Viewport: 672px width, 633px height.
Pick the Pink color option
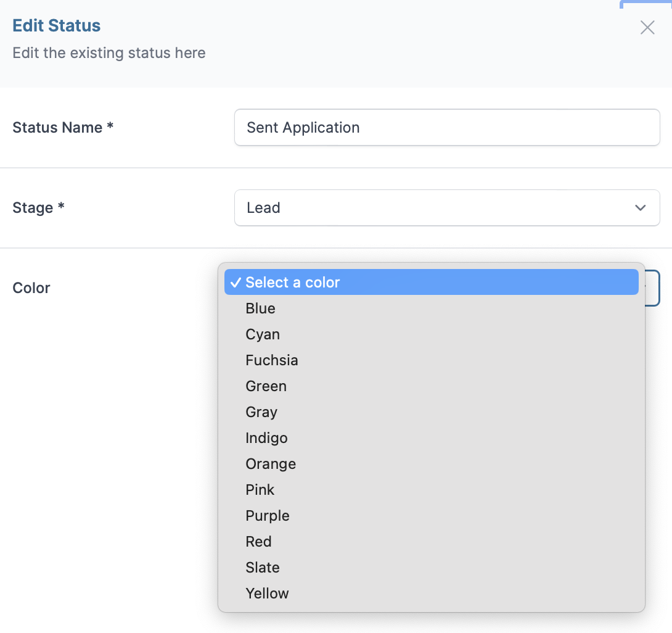click(x=260, y=490)
